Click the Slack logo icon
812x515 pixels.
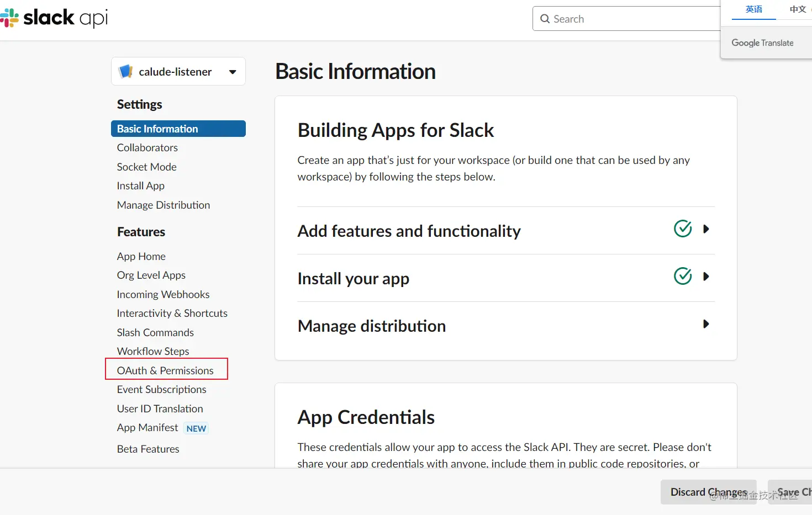pyautogui.click(x=10, y=18)
